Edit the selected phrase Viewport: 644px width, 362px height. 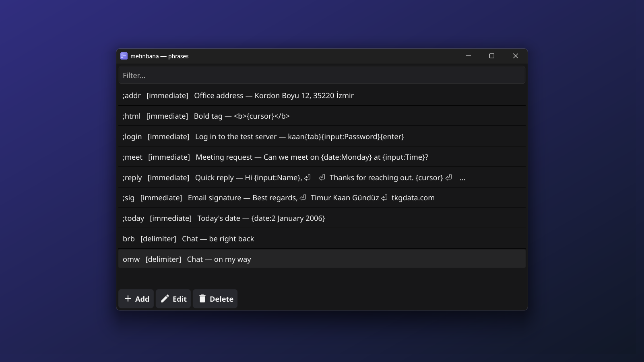(173, 299)
